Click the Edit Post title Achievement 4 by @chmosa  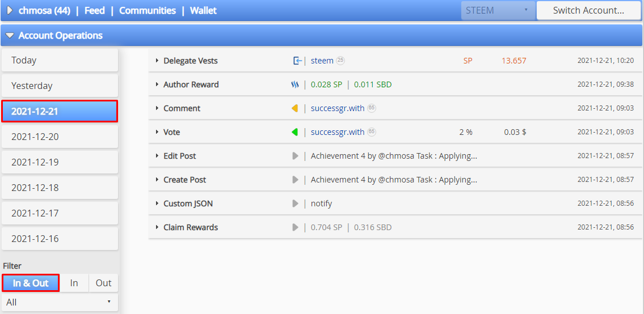coord(394,156)
